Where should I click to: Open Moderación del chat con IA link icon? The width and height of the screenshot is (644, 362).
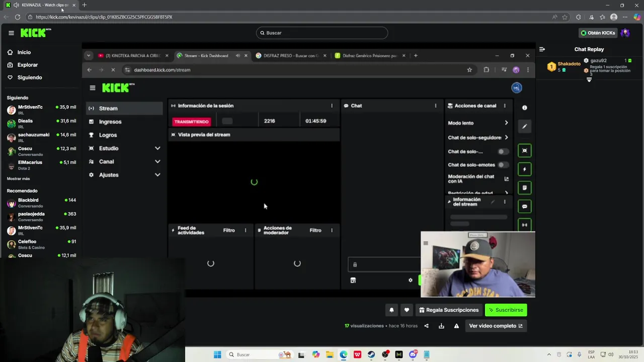tap(506, 179)
